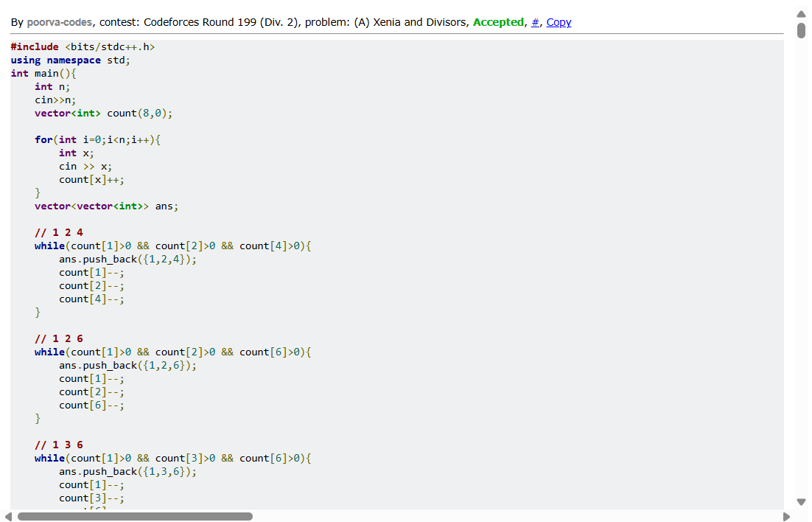
Task: Click the # submission link
Action: (535, 22)
